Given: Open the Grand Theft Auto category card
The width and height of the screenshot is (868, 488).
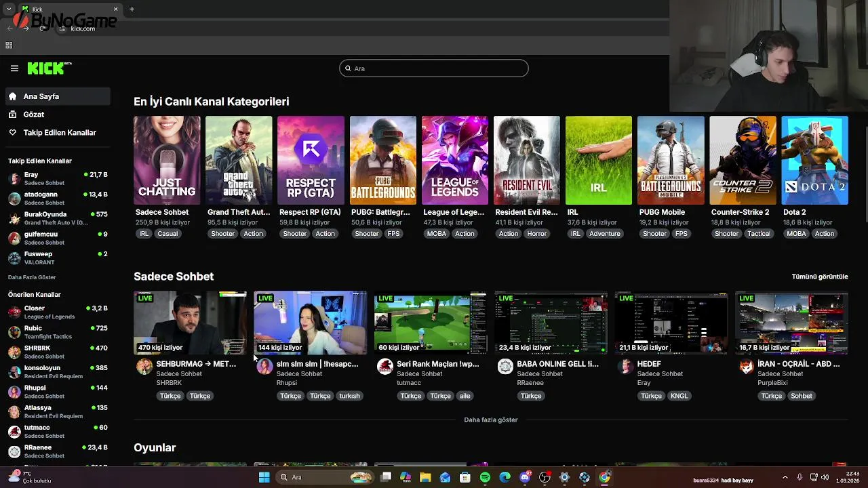Looking at the screenshot, I should [x=239, y=161].
